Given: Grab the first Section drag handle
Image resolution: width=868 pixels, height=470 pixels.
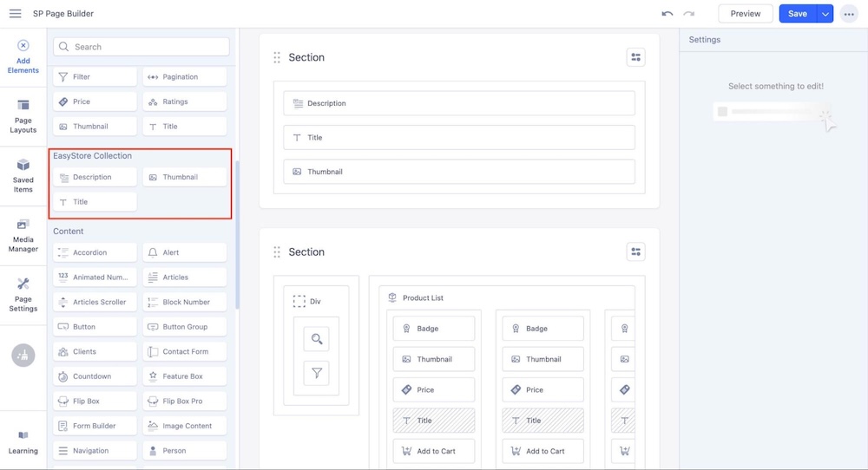Looking at the screenshot, I should pos(277,57).
